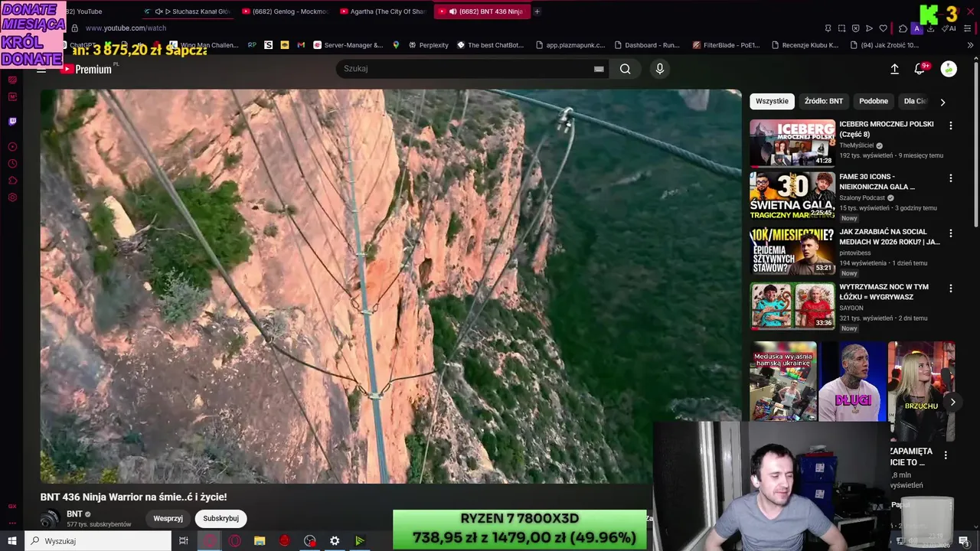Click the YouTube search magnifier button
Viewport: 980px width, 551px height.
tap(626, 69)
